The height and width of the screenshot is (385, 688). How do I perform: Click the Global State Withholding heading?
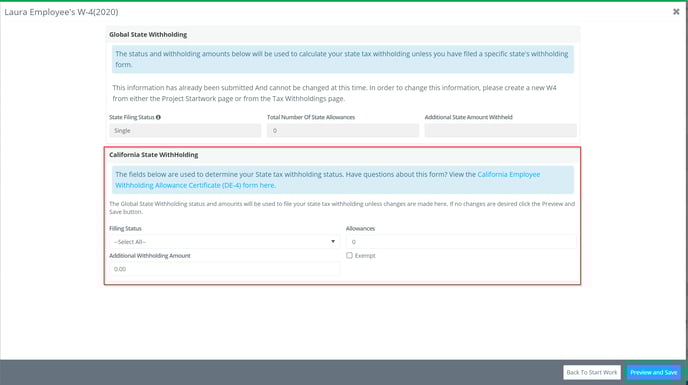[148, 34]
